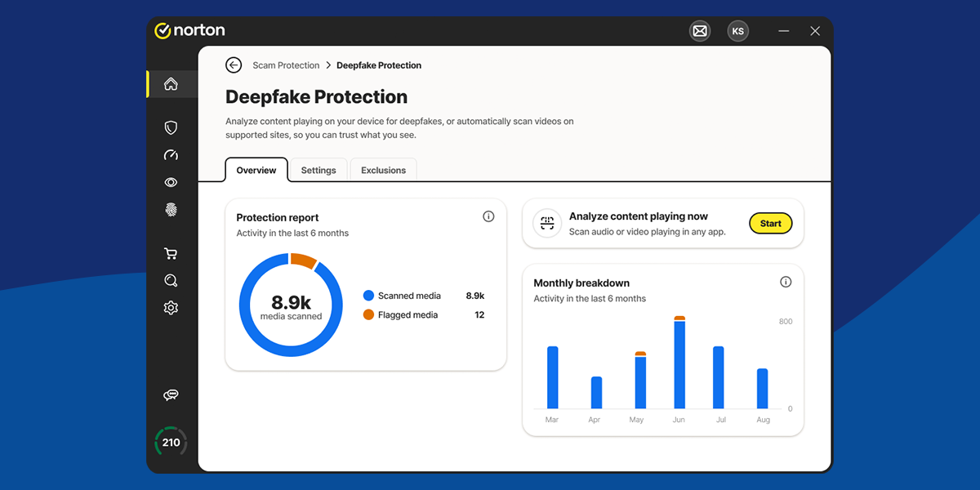Click the blue Scanned media legend dot

(x=370, y=296)
